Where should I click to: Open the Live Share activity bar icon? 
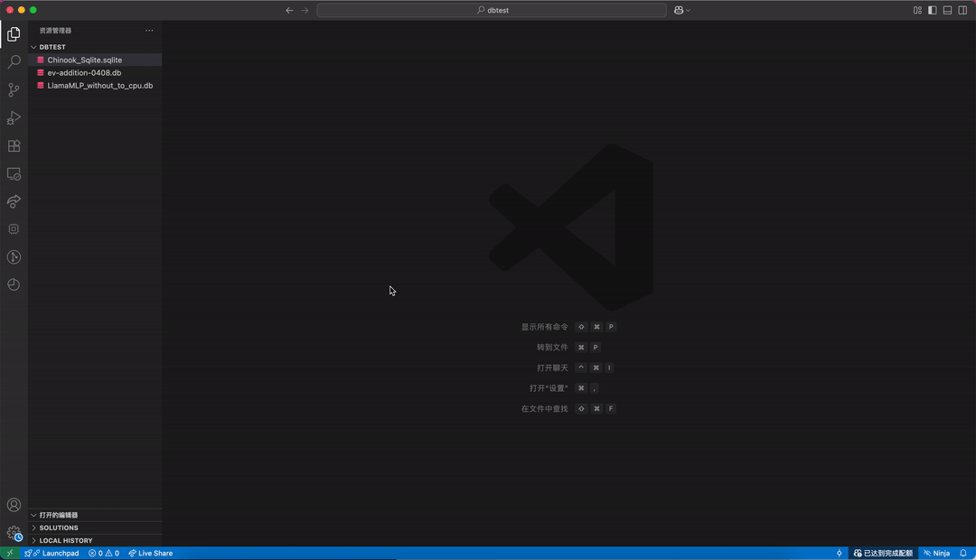click(x=14, y=201)
